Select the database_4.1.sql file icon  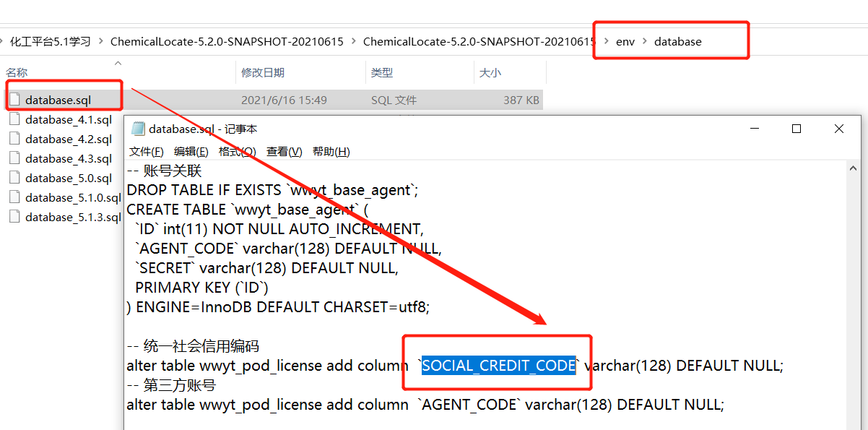pos(14,119)
